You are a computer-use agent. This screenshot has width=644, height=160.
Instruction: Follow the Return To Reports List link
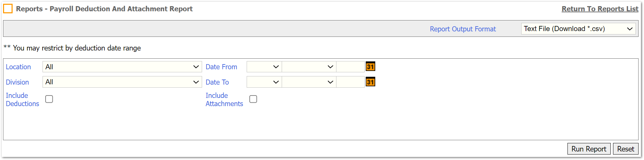click(600, 9)
